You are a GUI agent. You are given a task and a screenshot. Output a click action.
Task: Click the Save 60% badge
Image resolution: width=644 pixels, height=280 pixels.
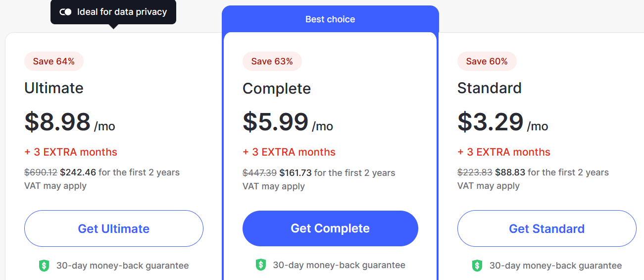point(487,61)
